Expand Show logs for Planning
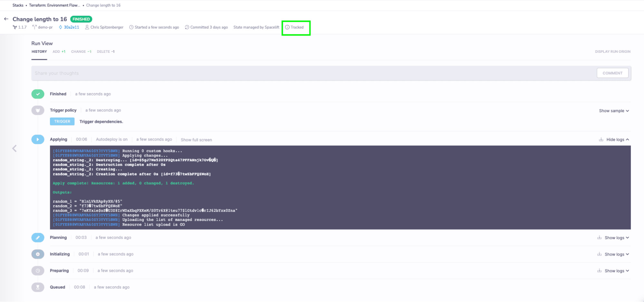644x302 pixels. (x=617, y=238)
